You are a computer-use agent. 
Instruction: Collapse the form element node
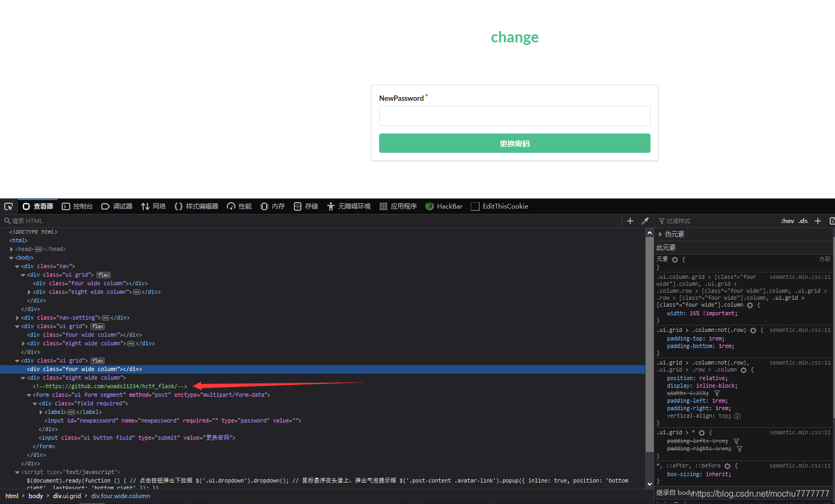coord(29,395)
